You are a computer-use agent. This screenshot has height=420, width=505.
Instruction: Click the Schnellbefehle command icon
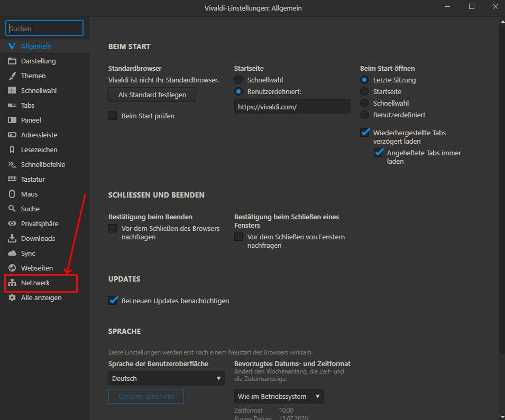[x=12, y=164]
